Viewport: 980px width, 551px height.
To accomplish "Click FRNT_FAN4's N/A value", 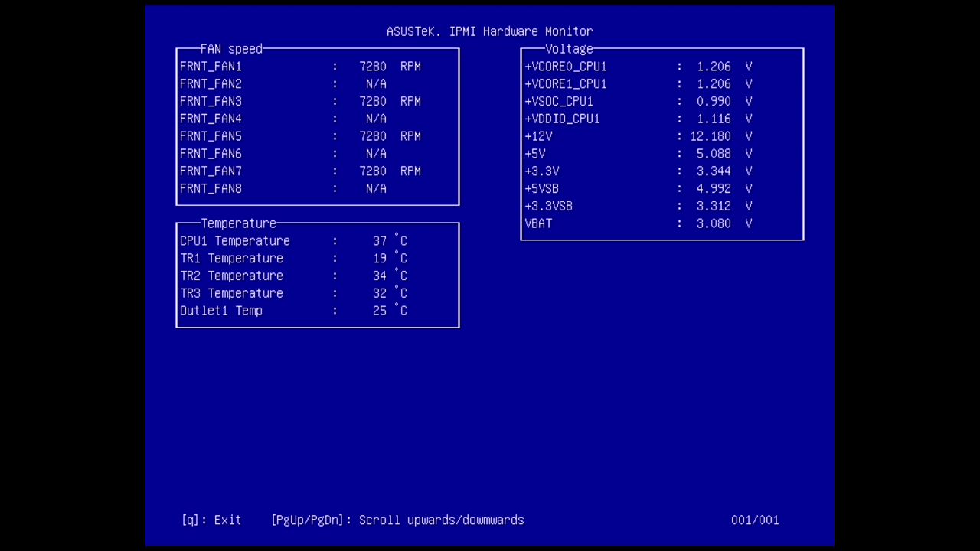I will (x=376, y=119).
